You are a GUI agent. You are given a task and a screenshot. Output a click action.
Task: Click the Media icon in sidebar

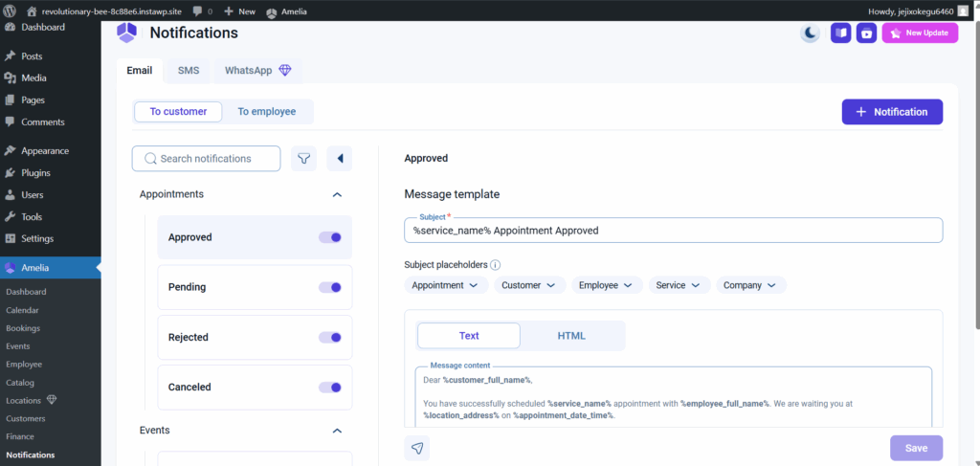click(10, 78)
